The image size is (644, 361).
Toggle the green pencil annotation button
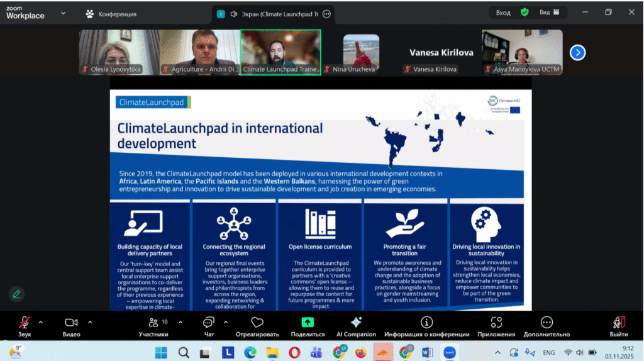point(17,294)
